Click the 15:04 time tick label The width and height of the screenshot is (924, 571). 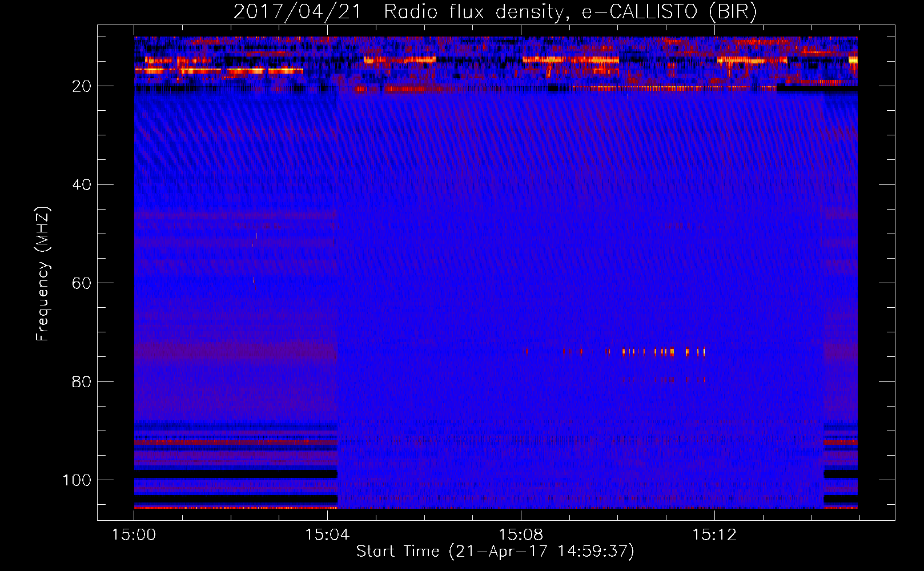point(327,535)
